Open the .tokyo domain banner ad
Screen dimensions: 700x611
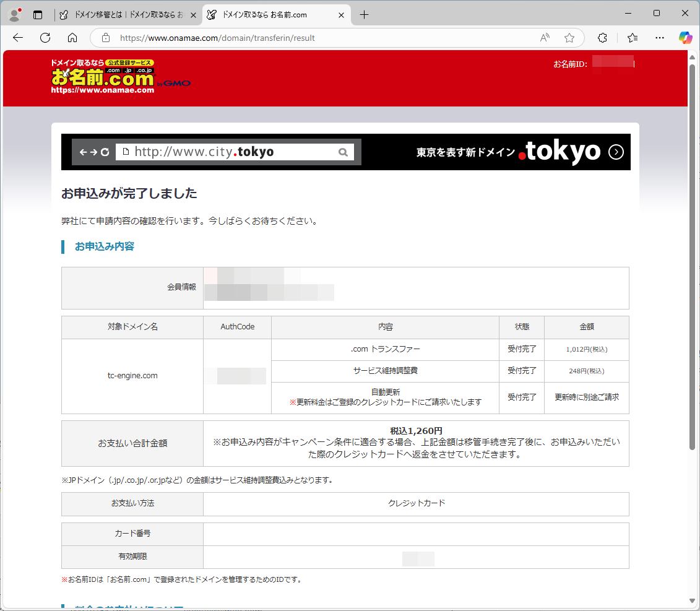coord(345,152)
